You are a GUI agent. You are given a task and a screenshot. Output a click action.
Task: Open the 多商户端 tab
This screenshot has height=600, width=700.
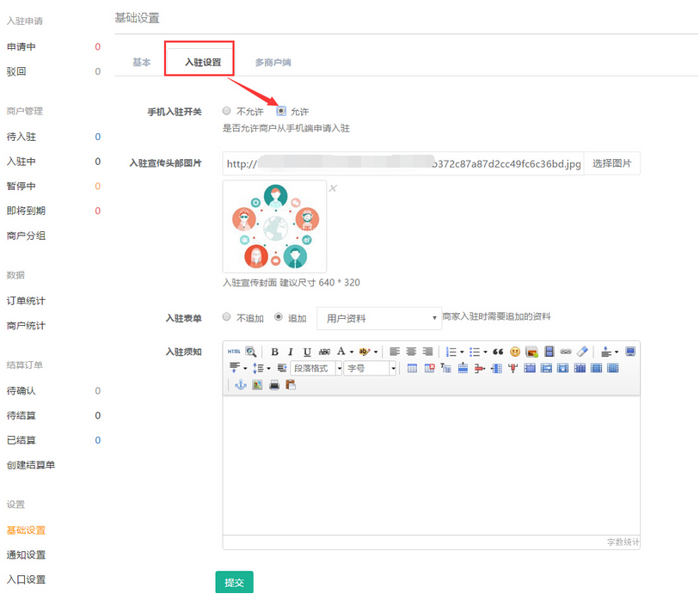point(273,63)
